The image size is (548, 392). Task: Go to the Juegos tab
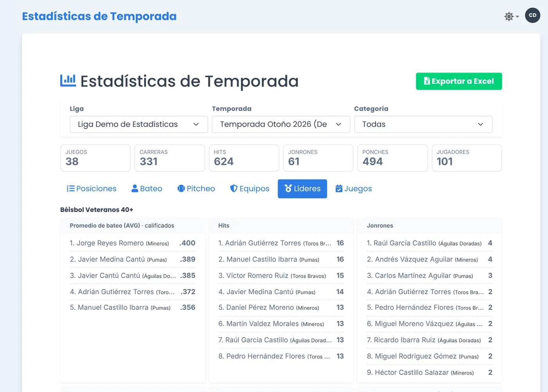coord(354,189)
